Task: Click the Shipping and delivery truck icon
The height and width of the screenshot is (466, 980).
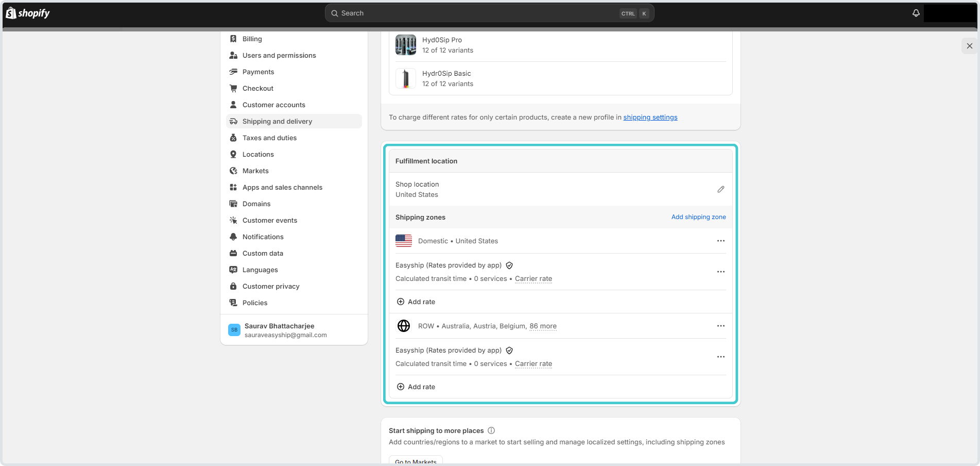Action: coord(233,121)
